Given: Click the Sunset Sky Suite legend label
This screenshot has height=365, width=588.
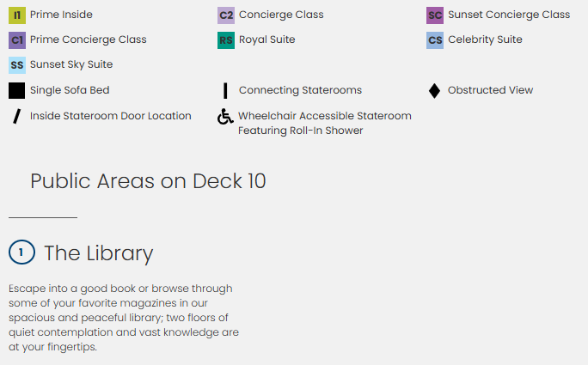Looking at the screenshot, I should [71, 64].
